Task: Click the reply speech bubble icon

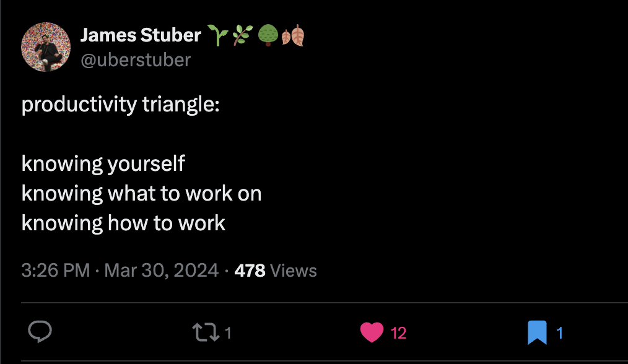Action: click(40, 333)
